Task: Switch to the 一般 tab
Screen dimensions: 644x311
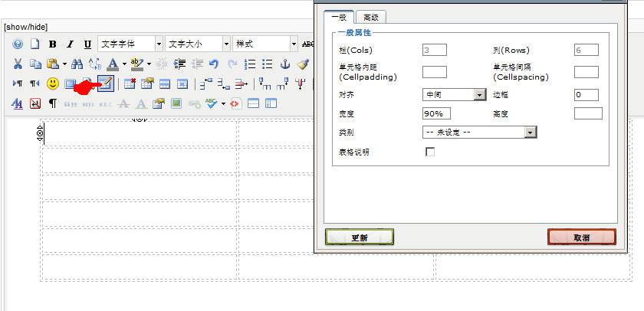Action: [339, 17]
